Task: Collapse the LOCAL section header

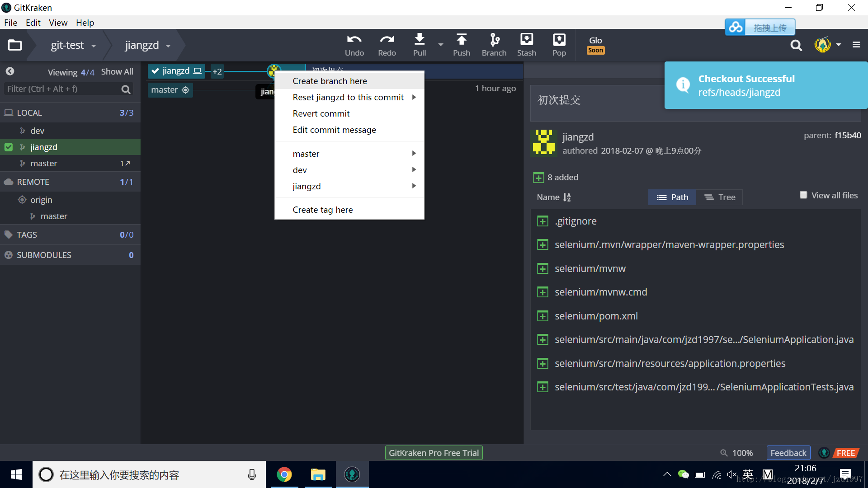Action: 70,113
